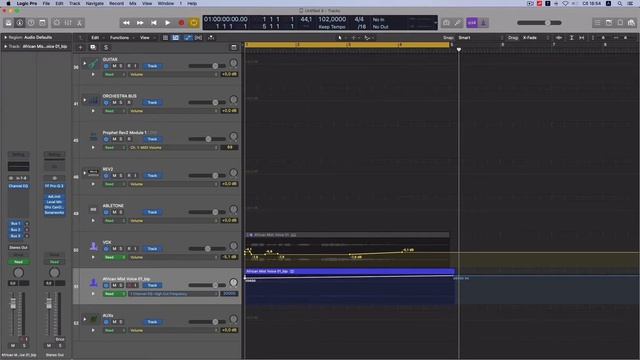Image resolution: width=640 pixels, height=360 pixels.
Task: Click the Channel EQ plugin slot
Action: [x=18, y=186]
